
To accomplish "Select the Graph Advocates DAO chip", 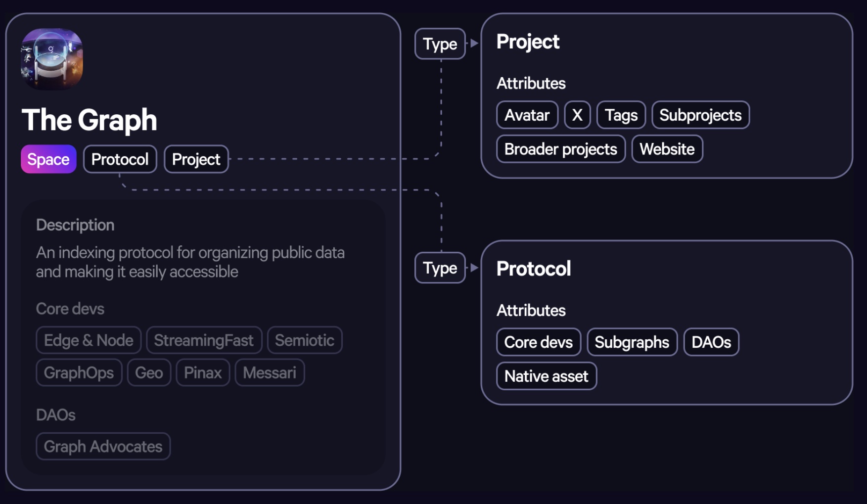I will click(103, 447).
